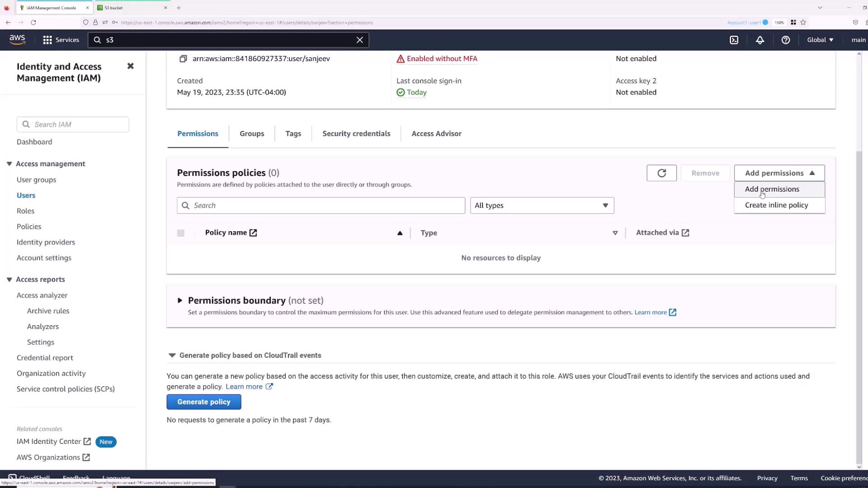The image size is (868, 488).
Task: Click the policies Search input field
Action: 325,206
